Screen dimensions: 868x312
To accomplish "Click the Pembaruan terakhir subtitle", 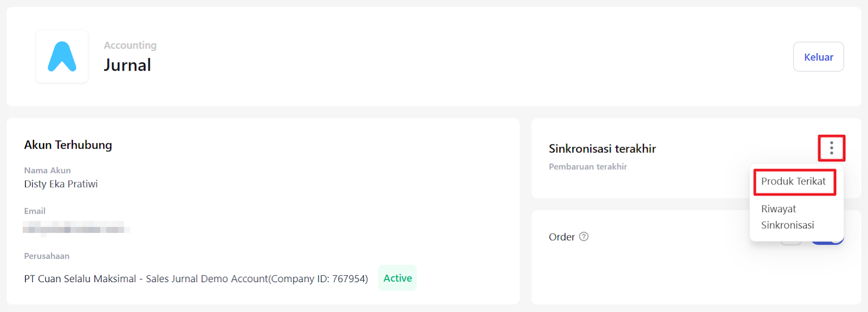I will [588, 167].
